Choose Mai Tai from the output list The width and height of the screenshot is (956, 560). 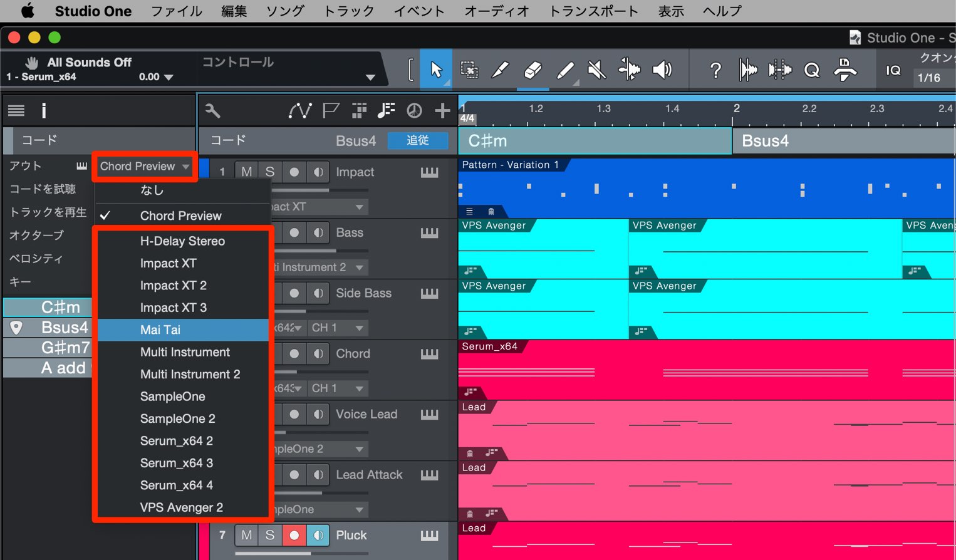click(183, 330)
